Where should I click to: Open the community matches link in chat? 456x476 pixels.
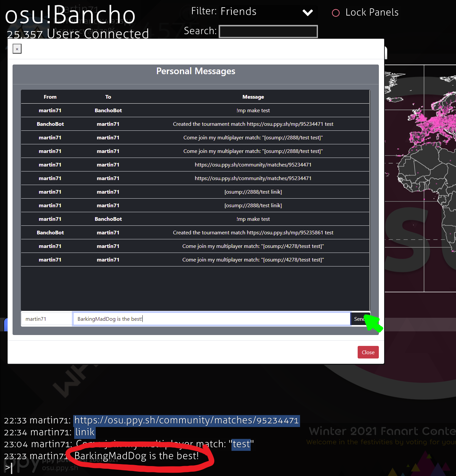coord(186,420)
